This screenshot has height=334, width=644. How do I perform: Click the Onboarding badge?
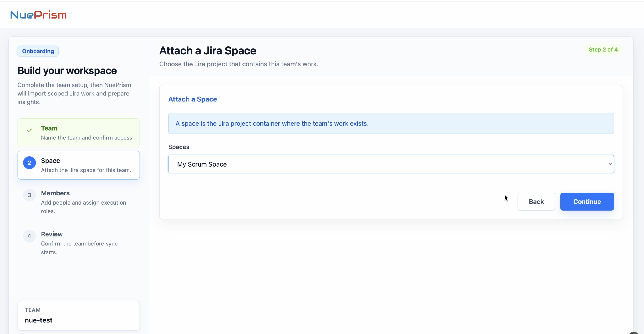click(38, 51)
